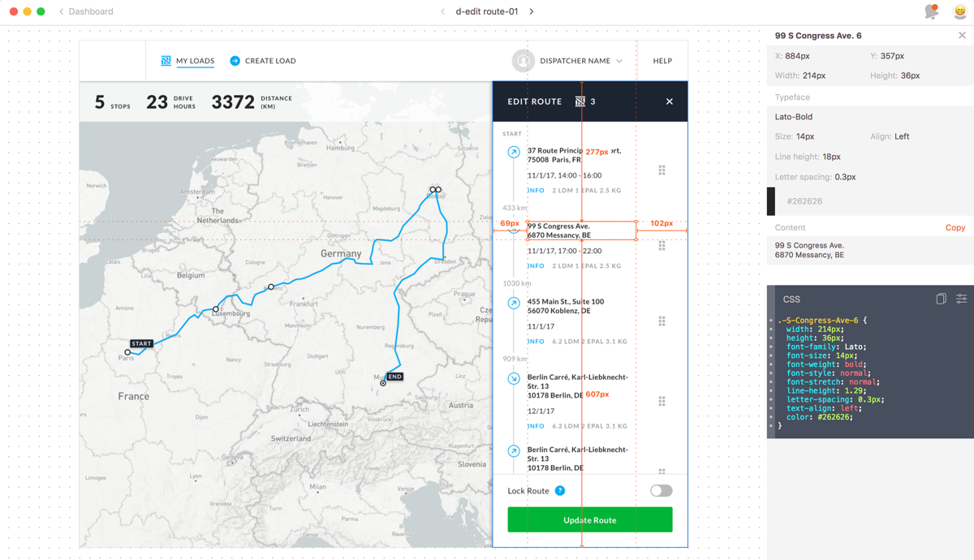Go back to Dashboard

point(85,11)
